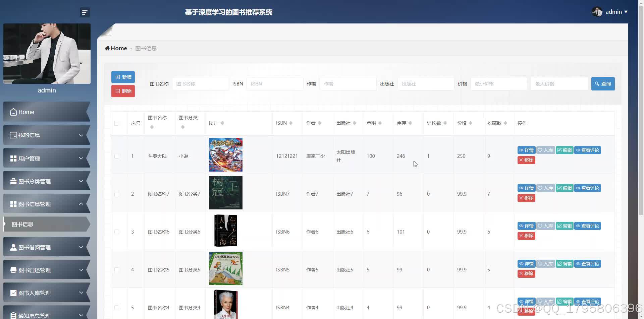
Task: Expand the 图书入库管理 menu chevron
Action: pos(81,293)
